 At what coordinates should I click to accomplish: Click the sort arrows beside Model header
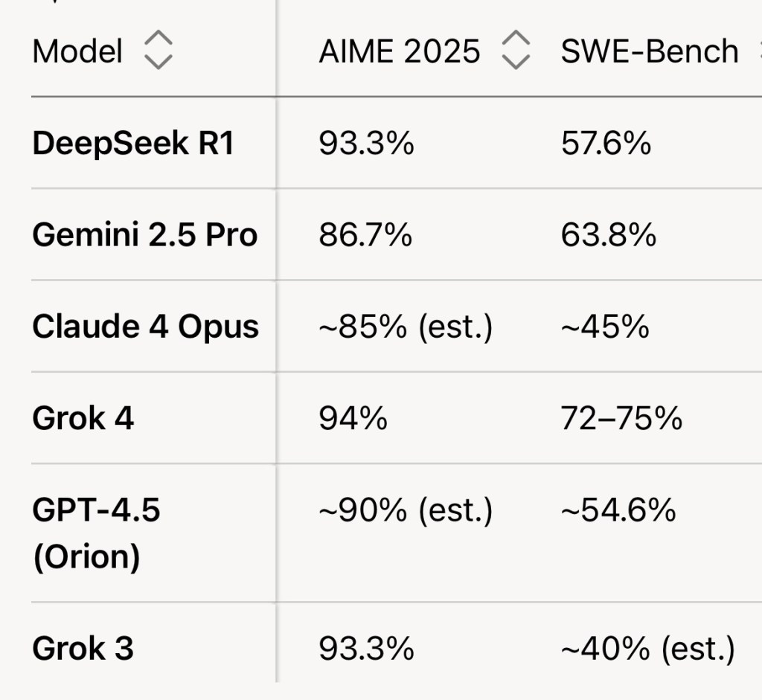(x=157, y=52)
